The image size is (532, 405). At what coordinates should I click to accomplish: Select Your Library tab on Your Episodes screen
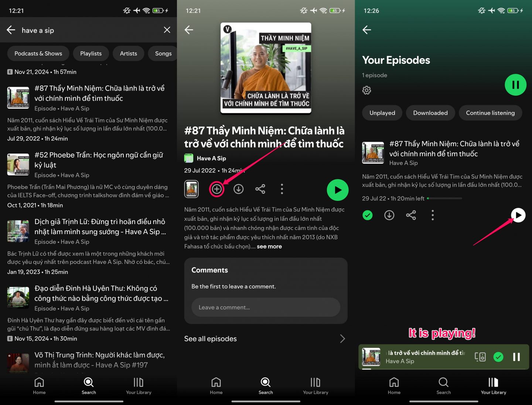click(494, 386)
